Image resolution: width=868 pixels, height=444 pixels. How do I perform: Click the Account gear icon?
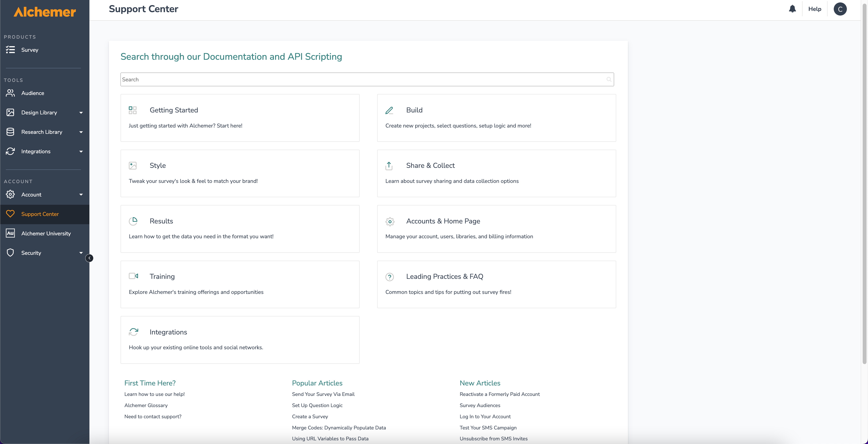pos(10,195)
